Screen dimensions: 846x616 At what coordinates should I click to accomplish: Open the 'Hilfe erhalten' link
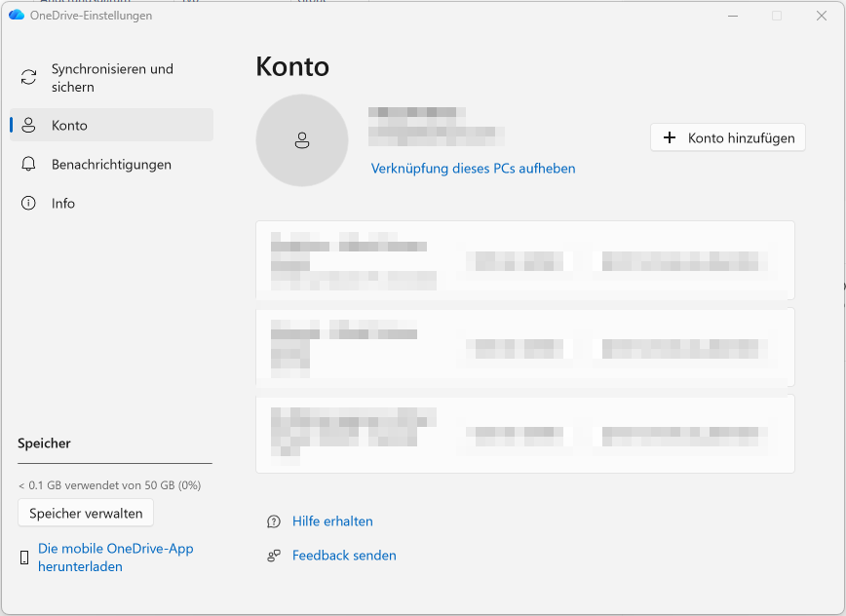coord(332,521)
